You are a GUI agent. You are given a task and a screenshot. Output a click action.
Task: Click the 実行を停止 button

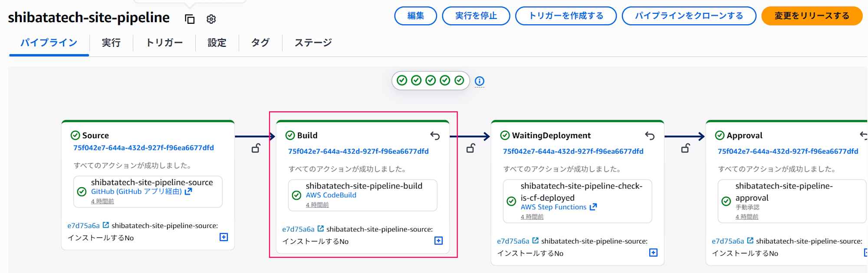coord(476,16)
